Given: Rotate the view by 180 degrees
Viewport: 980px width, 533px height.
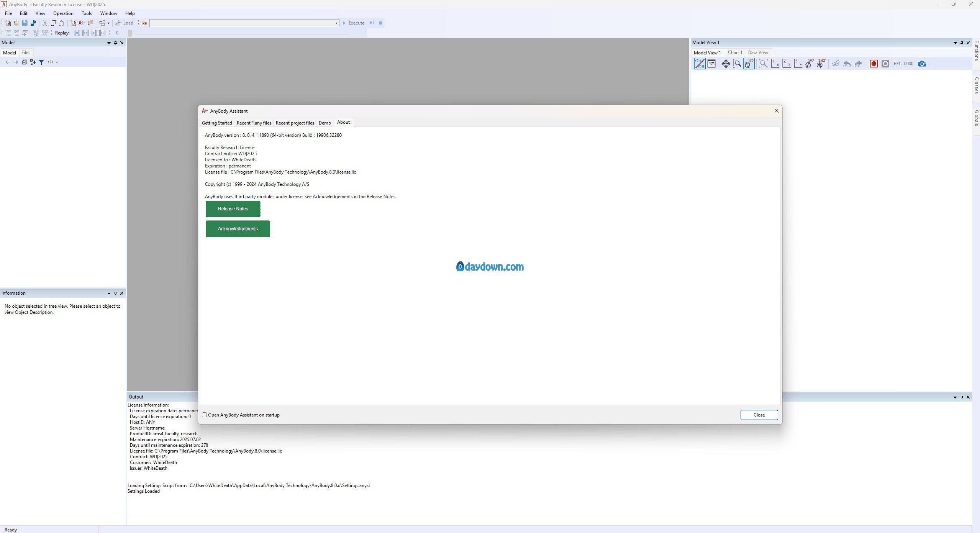Looking at the screenshot, I should (x=821, y=64).
